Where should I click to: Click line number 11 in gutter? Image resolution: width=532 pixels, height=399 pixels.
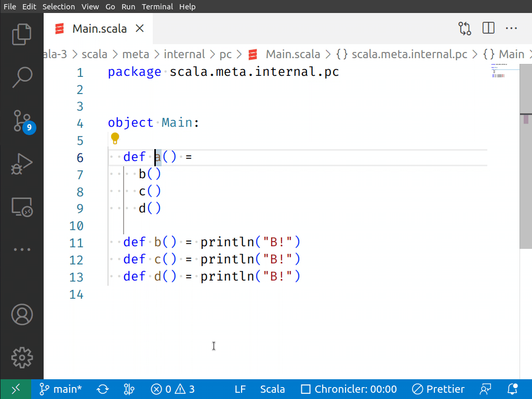pyautogui.click(x=76, y=243)
